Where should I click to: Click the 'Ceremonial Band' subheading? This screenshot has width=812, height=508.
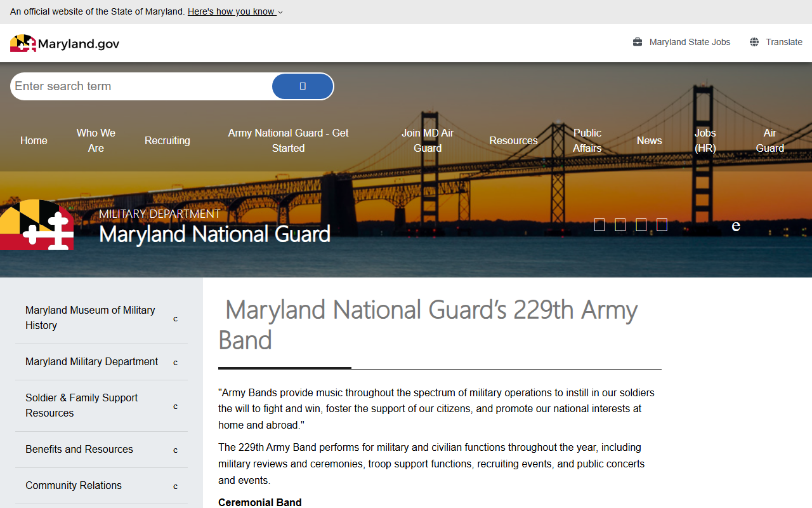tap(260, 502)
